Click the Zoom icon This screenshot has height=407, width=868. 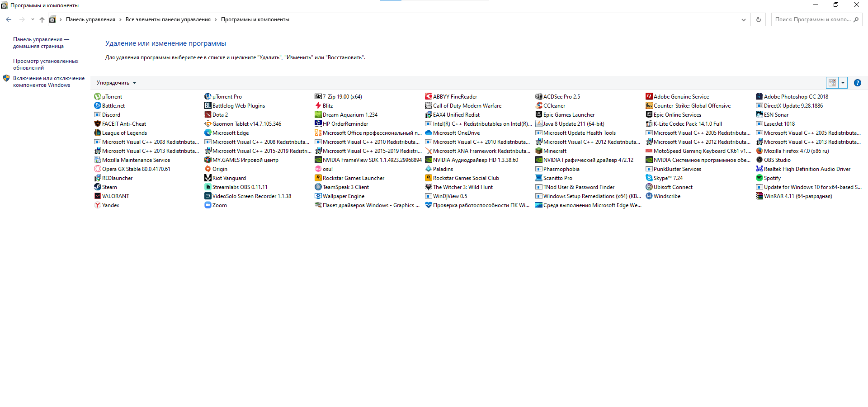coord(208,205)
